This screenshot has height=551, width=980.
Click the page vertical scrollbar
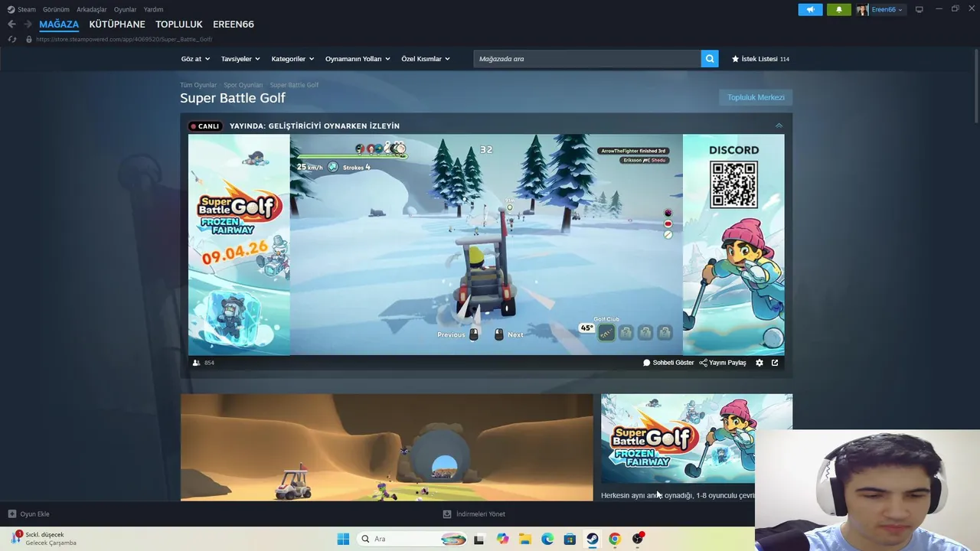pos(975,84)
